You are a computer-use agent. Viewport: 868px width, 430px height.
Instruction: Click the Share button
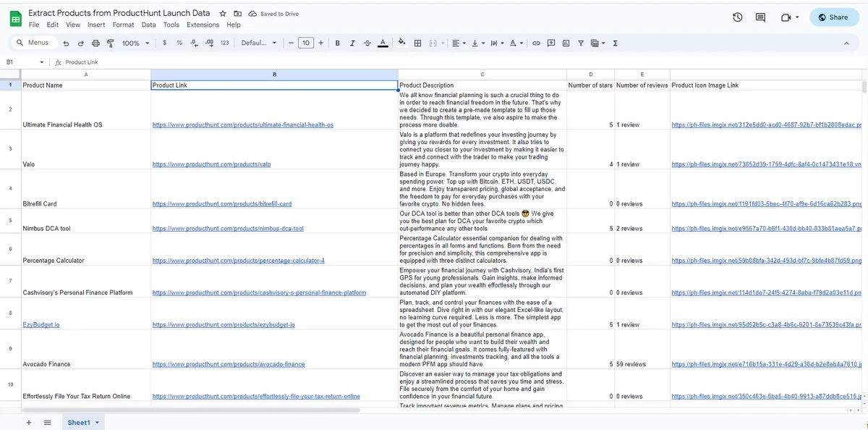833,17
